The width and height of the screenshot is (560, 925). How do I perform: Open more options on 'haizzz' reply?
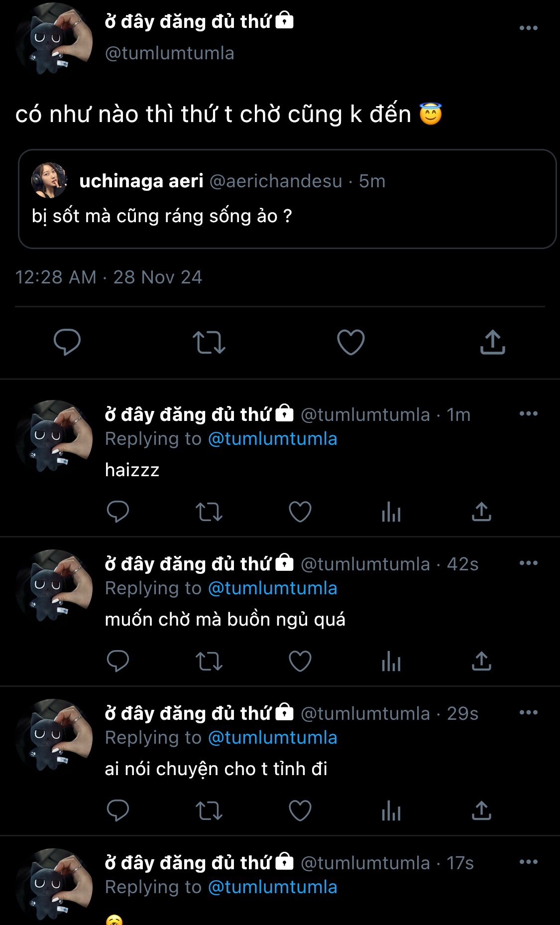[x=528, y=413]
